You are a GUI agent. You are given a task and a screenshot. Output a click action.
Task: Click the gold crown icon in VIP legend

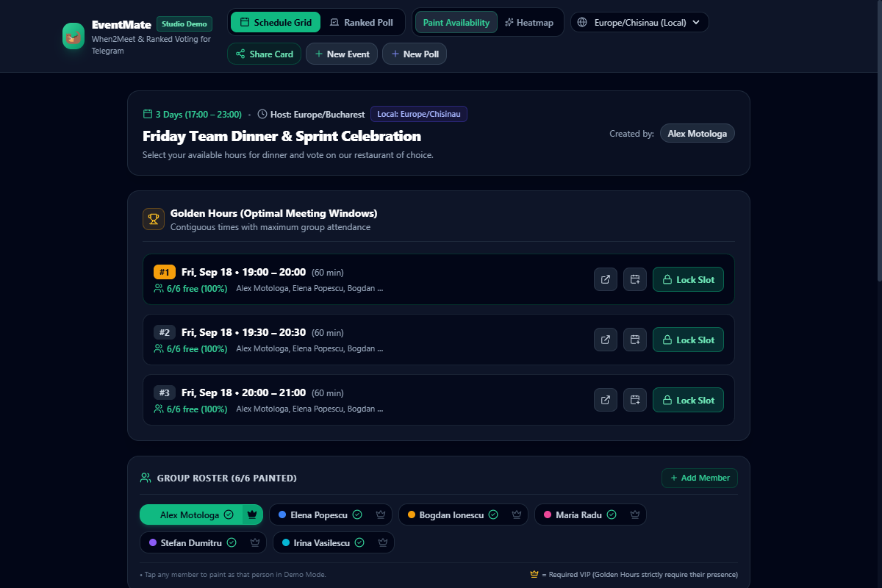pos(534,574)
